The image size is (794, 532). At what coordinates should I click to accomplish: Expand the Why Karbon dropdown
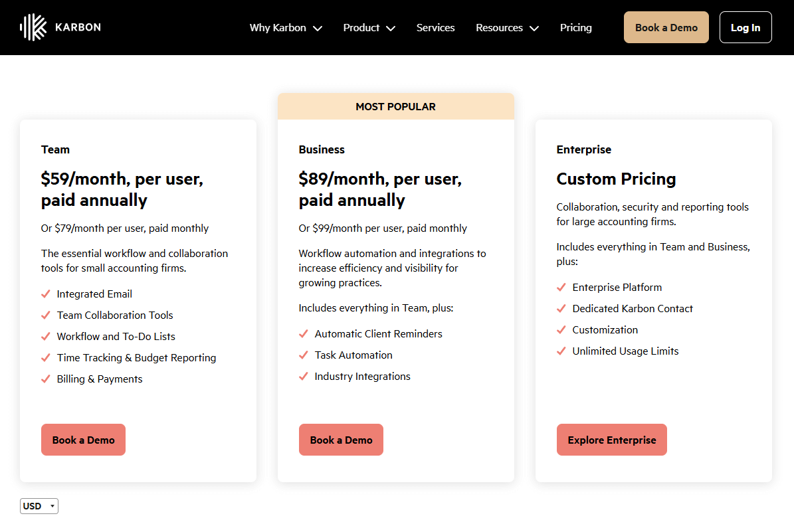pos(318,28)
